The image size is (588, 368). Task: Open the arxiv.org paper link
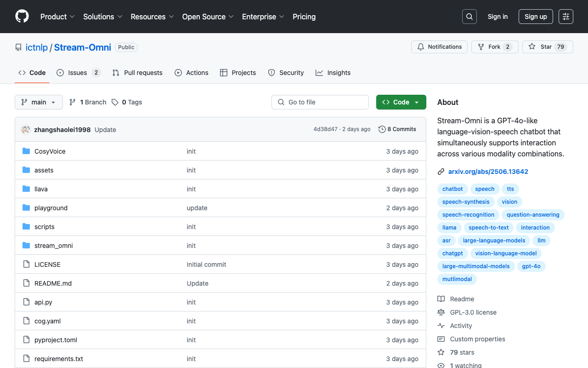[x=488, y=172]
